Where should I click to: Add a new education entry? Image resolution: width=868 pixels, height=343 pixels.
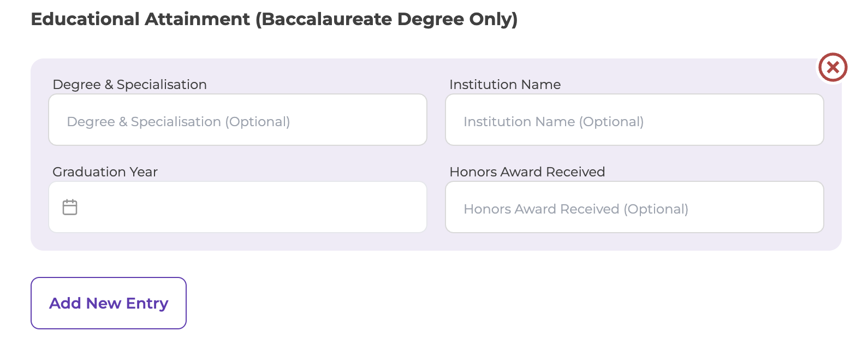click(109, 303)
